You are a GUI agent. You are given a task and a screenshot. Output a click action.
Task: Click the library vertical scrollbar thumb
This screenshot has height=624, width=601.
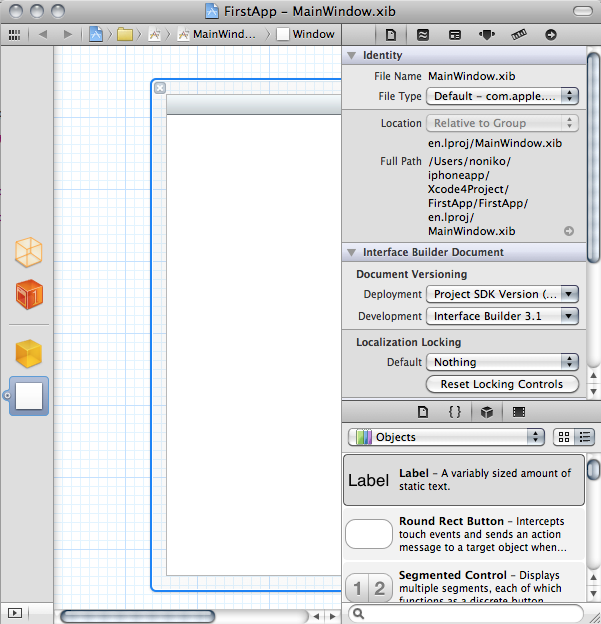pos(593,470)
